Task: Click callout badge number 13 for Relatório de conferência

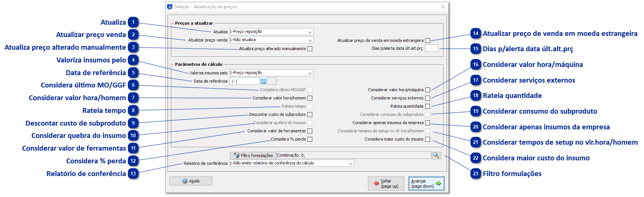Action: 133,173
